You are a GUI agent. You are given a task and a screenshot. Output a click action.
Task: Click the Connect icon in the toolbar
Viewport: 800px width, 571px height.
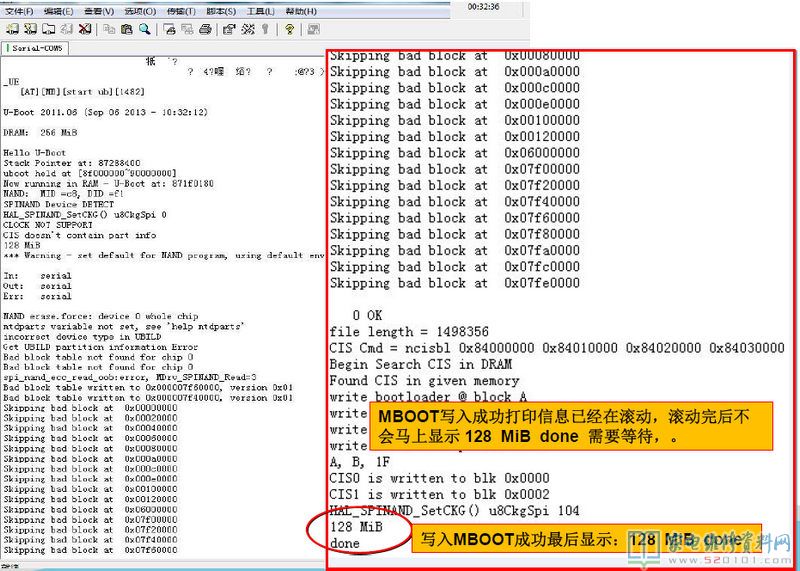pyautogui.click(x=12, y=30)
